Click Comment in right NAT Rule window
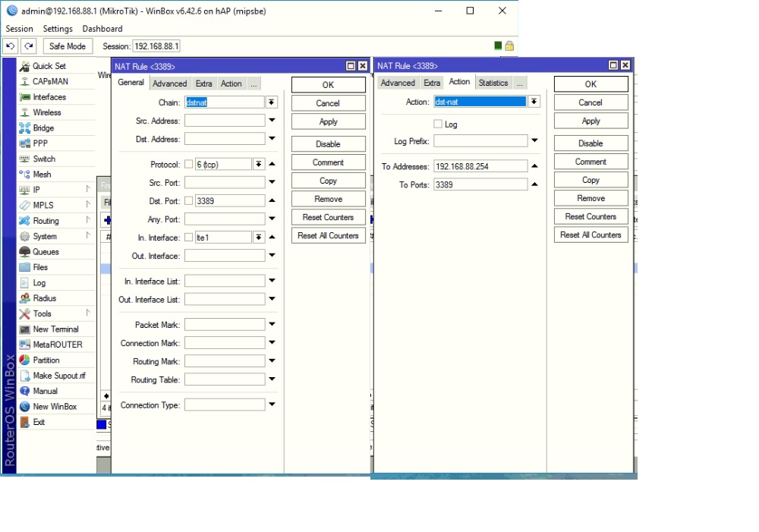Viewport: 759px width, 532px height. coord(591,161)
